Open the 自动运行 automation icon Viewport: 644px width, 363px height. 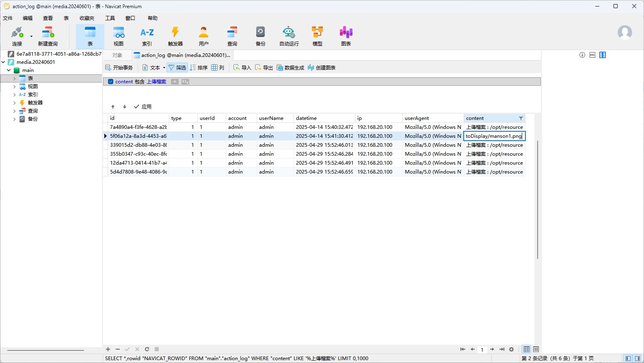point(289,36)
